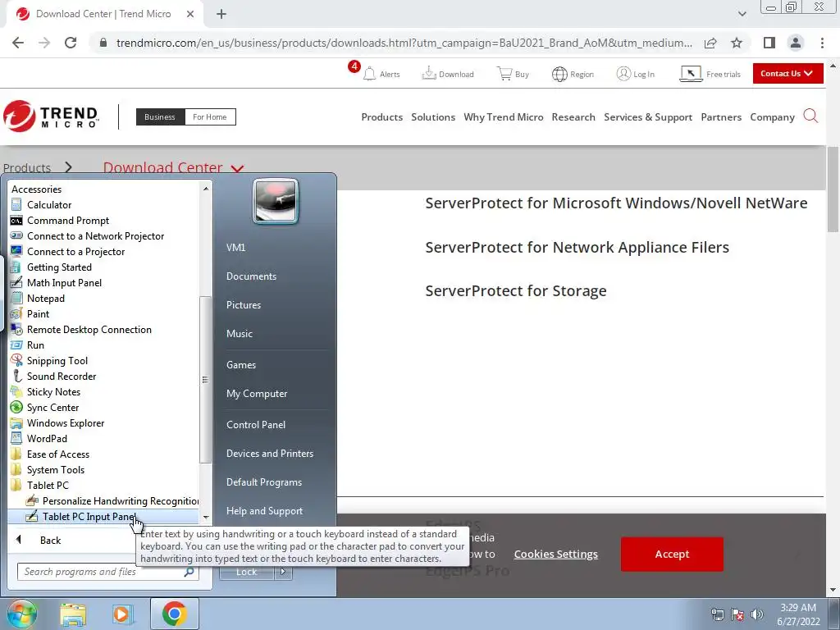840x630 pixels.
Task: Open the Start button orb
Action: (21, 614)
